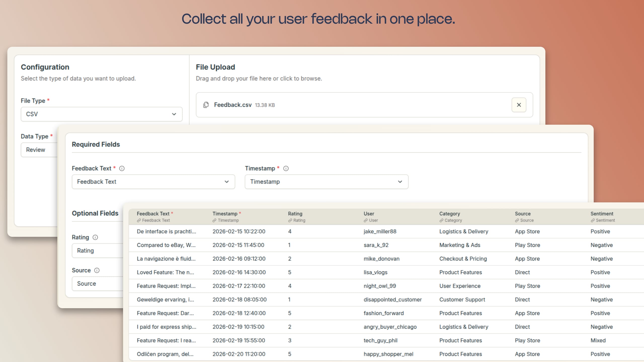Select the jake_miller88 table row
The image size is (644, 362).
tap(380, 232)
